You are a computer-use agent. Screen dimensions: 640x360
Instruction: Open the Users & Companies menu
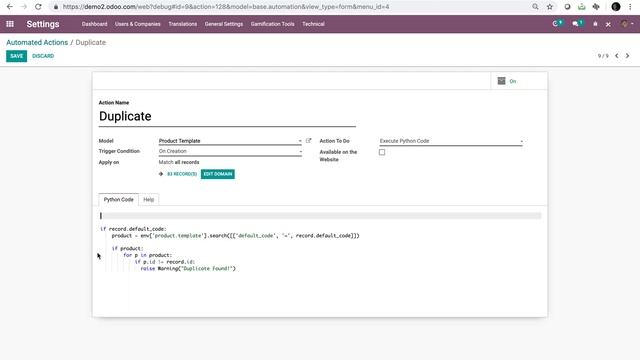138,24
